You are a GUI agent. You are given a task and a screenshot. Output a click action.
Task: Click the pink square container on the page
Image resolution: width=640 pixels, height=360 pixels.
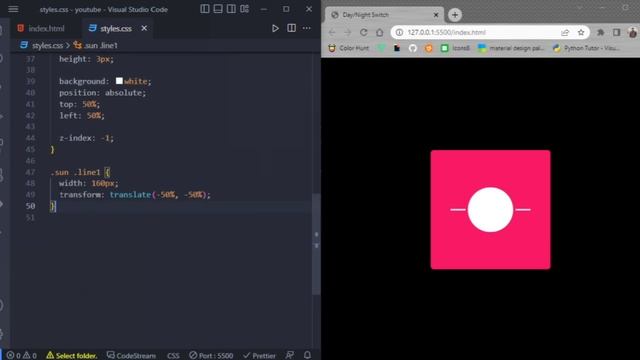point(490,209)
